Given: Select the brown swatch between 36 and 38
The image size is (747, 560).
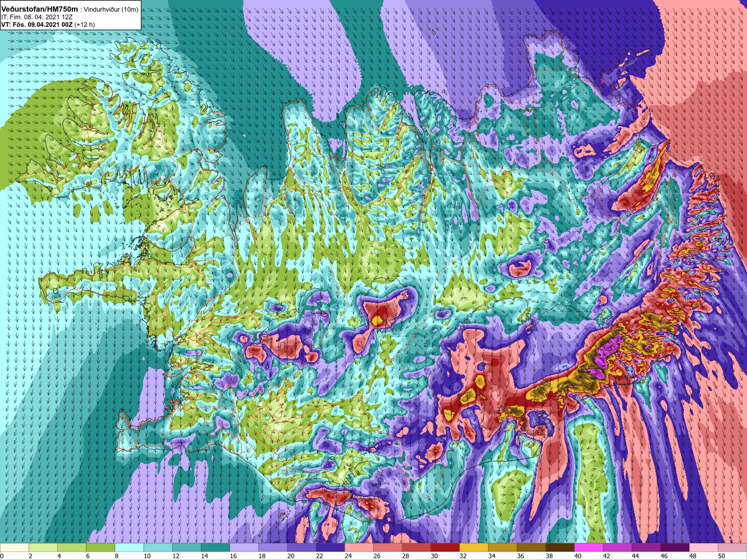Looking at the screenshot, I should tap(532, 548).
